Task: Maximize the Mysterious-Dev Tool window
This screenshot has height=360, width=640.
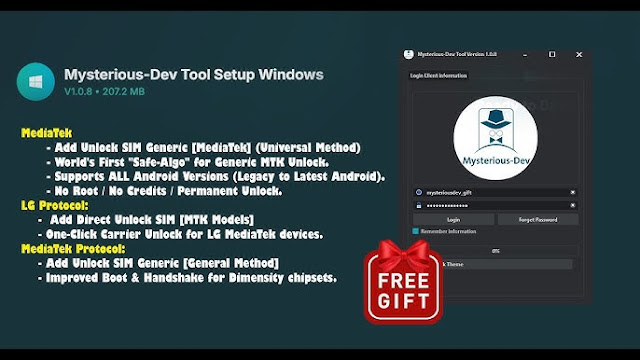Action: pos(552,54)
